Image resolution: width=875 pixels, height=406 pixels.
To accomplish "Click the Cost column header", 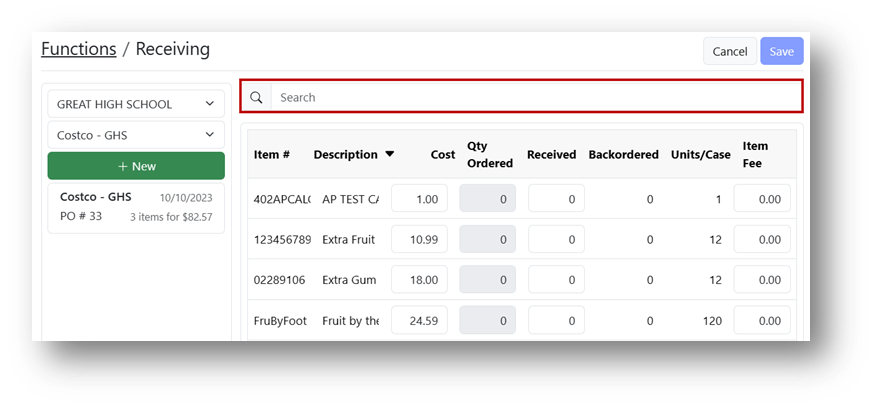I will (x=443, y=154).
